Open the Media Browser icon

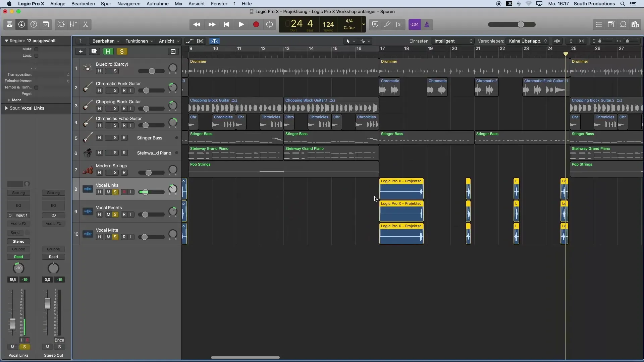635,24
